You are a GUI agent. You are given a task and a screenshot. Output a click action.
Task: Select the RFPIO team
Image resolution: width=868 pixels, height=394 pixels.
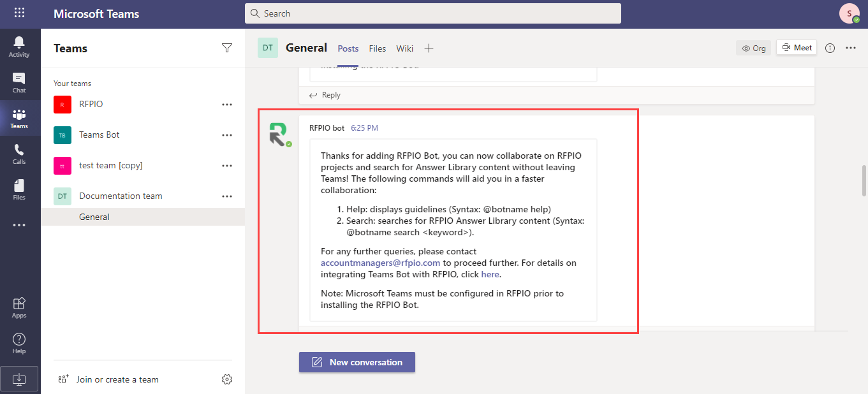pyautogui.click(x=143, y=104)
